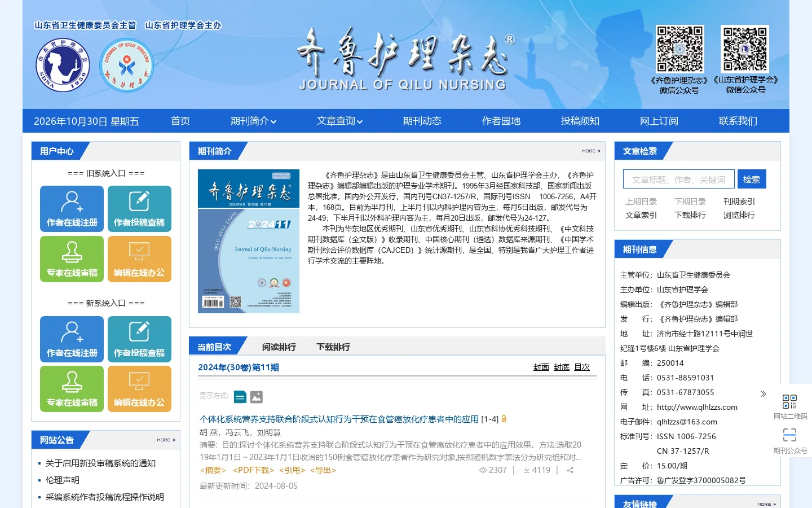Open 网上订阅 in navigation bar

(x=659, y=121)
